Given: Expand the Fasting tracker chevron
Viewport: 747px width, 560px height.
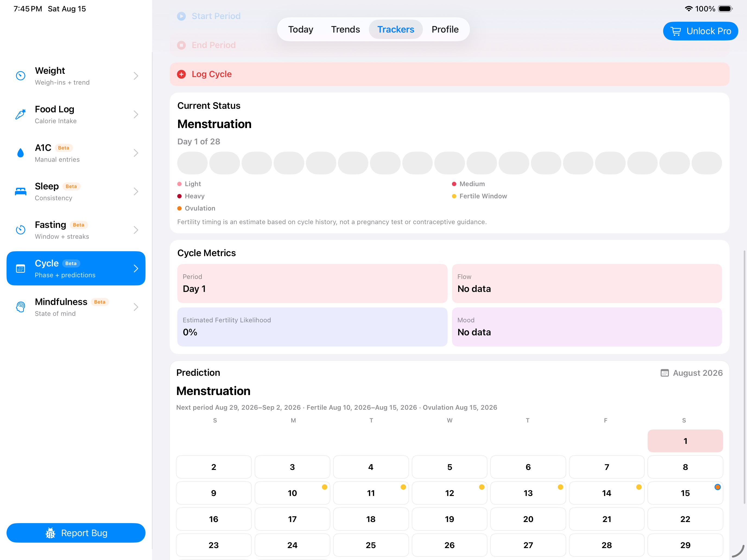Looking at the screenshot, I should click(x=136, y=230).
